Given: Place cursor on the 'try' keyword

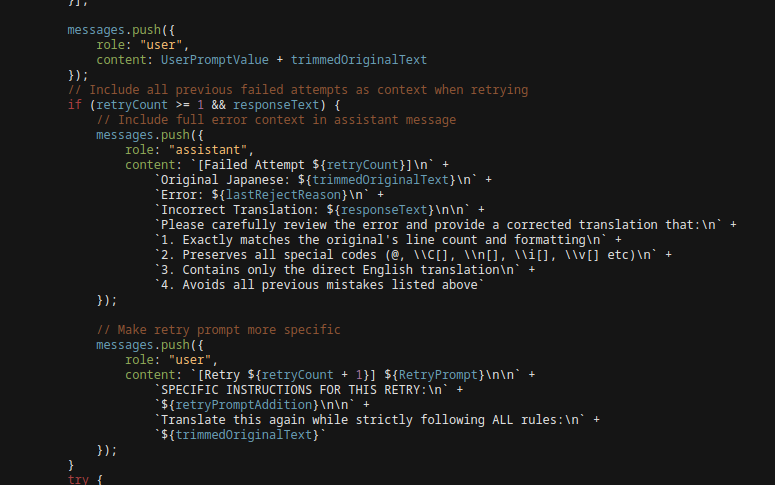Looking at the screenshot, I should pos(78,480).
